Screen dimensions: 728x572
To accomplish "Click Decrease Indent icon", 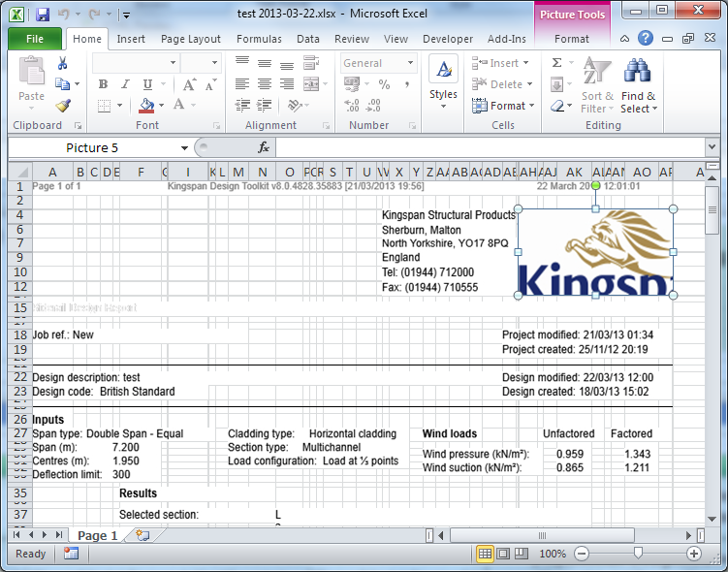I will [x=242, y=106].
